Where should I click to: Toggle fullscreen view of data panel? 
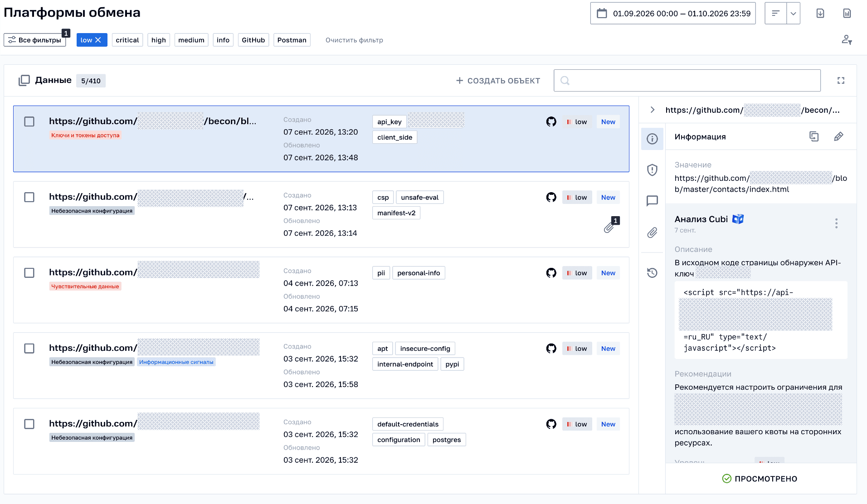[x=841, y=80]
